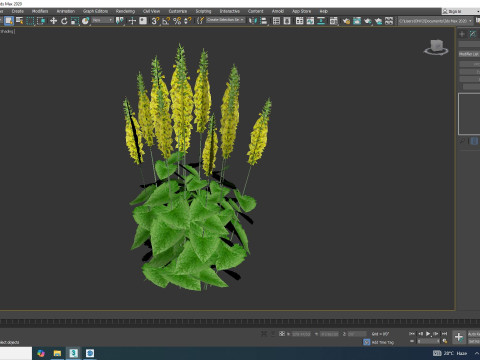Open Render Setup teapot icon

pos(346,21)
